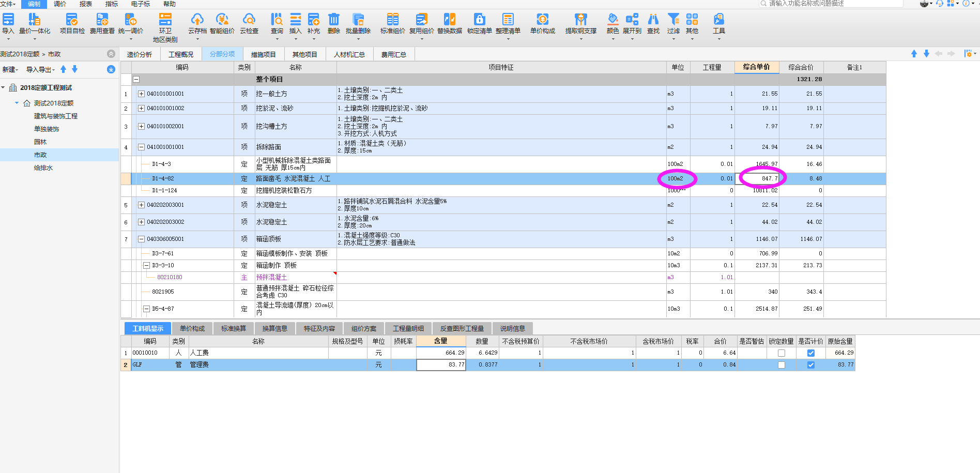
Task: Click the blue move-up arrow above the table's right edge
Action: pyautogui.click(x=914, y=54)
